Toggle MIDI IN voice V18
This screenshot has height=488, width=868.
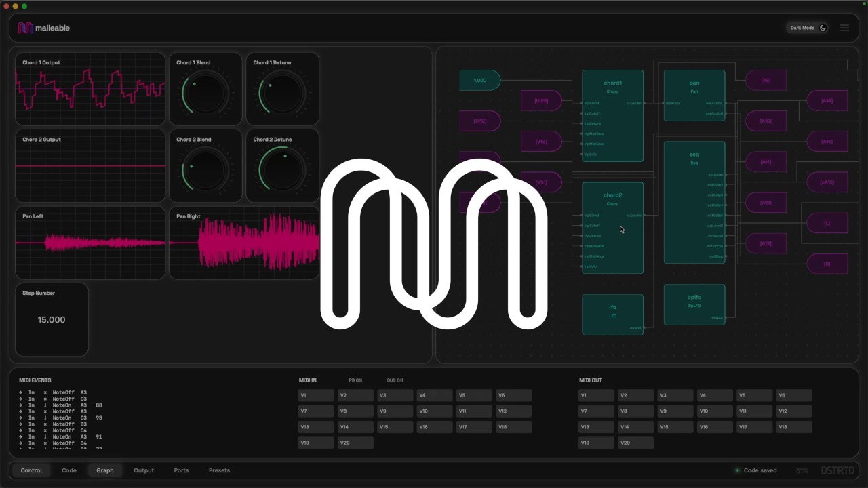pos(514,427)
